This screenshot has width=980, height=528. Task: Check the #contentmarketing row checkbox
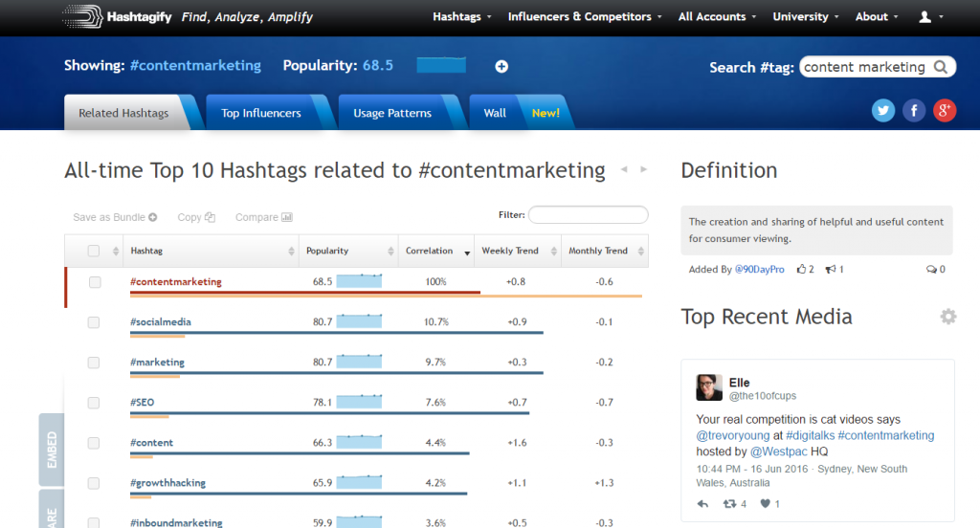(x=95, y=282)
